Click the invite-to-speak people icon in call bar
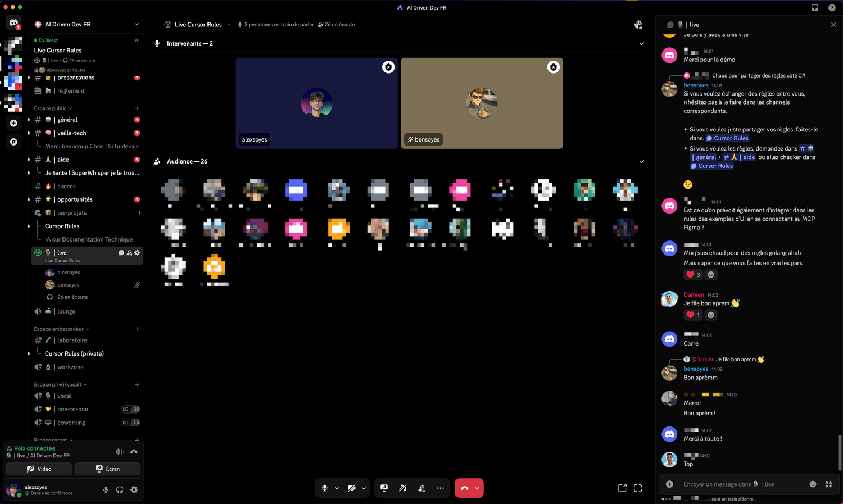Image resolution: width=843 pixels, height=504 pixels. (x=422, y=488)
